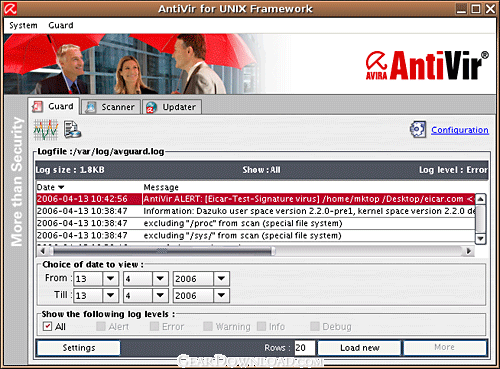The image size is (500, 369).
Task: Open the Guard menu in menu bar
Action: click(x=61, y=25)
